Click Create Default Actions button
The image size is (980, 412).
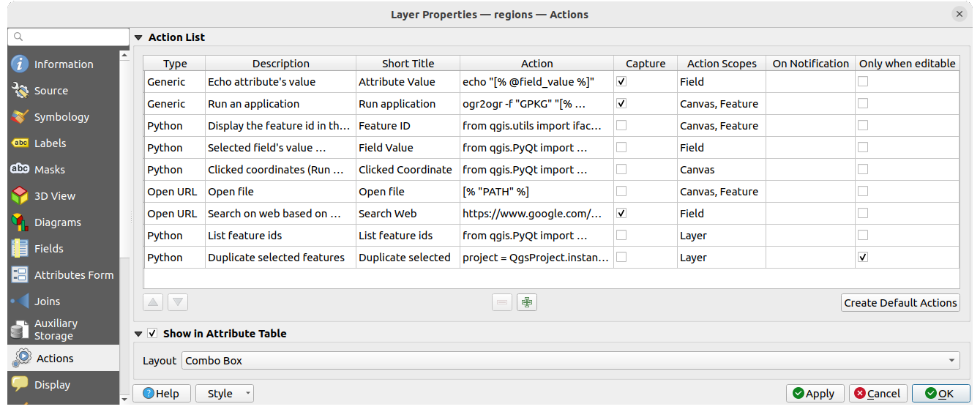coord(900,303)
